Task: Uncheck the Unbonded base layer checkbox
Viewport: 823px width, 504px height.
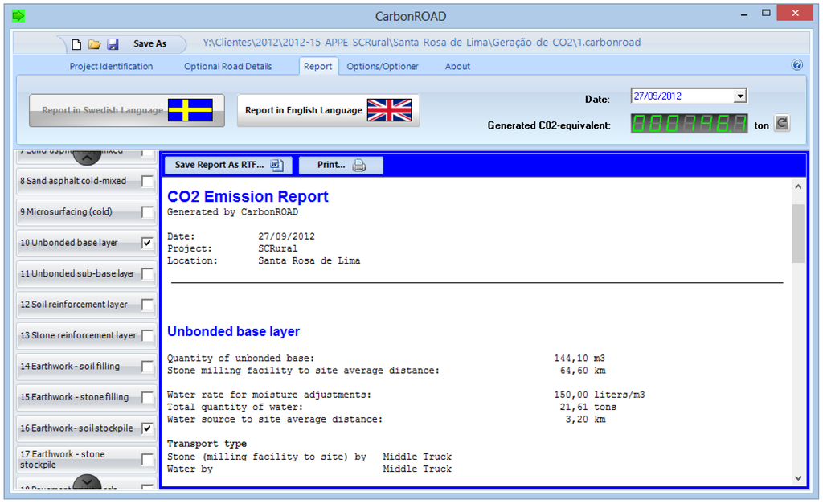Action: (x=147, y=243)
